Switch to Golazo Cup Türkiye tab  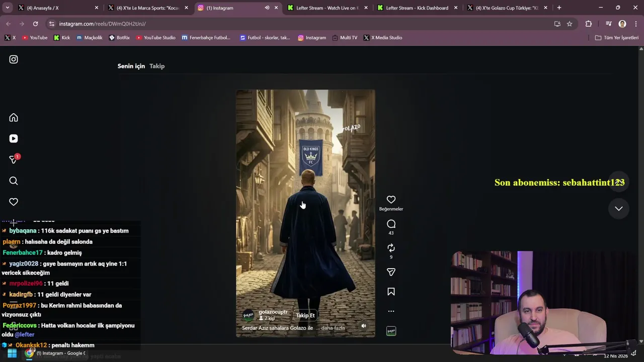(507, 8)
